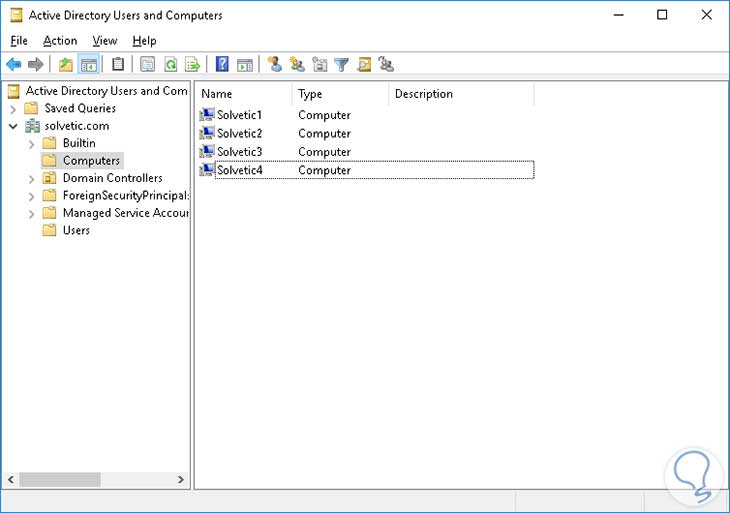
Task: Open filter options with the funnel icon
Action: pos(341,65)
